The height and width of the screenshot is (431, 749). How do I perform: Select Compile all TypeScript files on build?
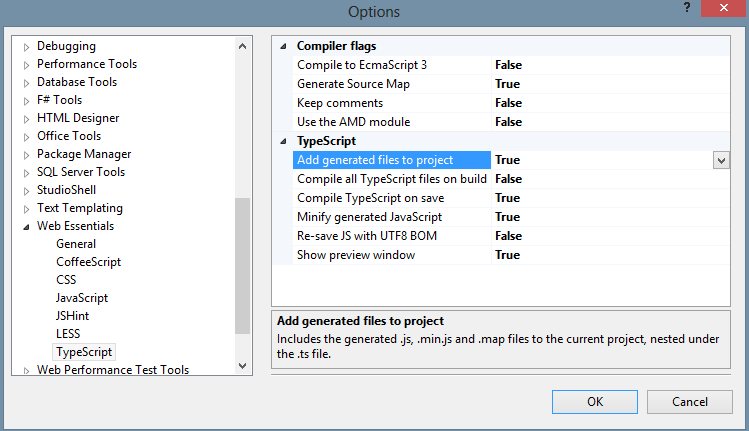(392, 179)
